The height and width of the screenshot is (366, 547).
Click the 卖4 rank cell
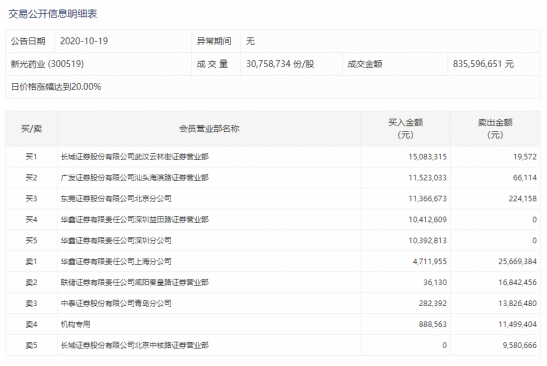[31, 324]
